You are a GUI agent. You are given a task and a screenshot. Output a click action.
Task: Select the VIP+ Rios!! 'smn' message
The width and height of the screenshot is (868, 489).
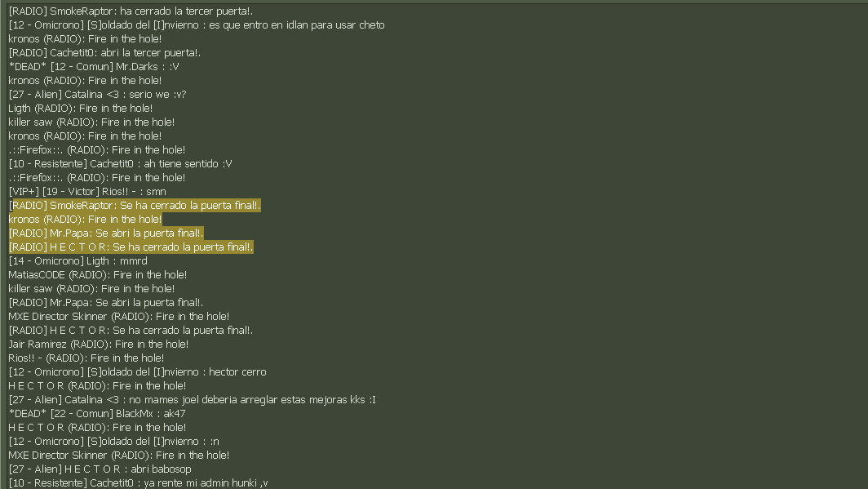[87, 192]
